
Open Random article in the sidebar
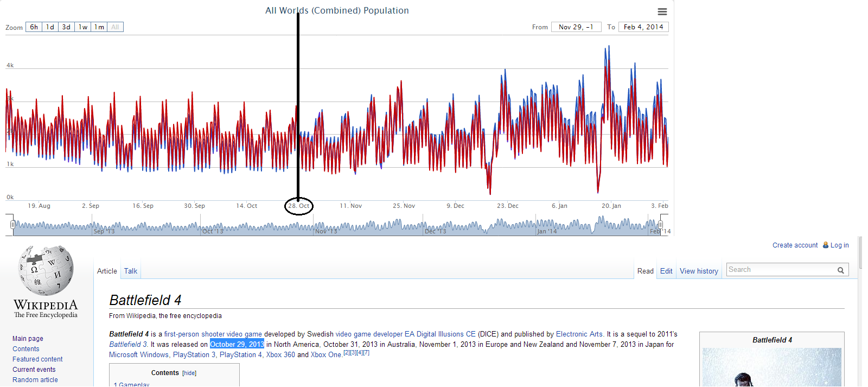click(35, 380)
